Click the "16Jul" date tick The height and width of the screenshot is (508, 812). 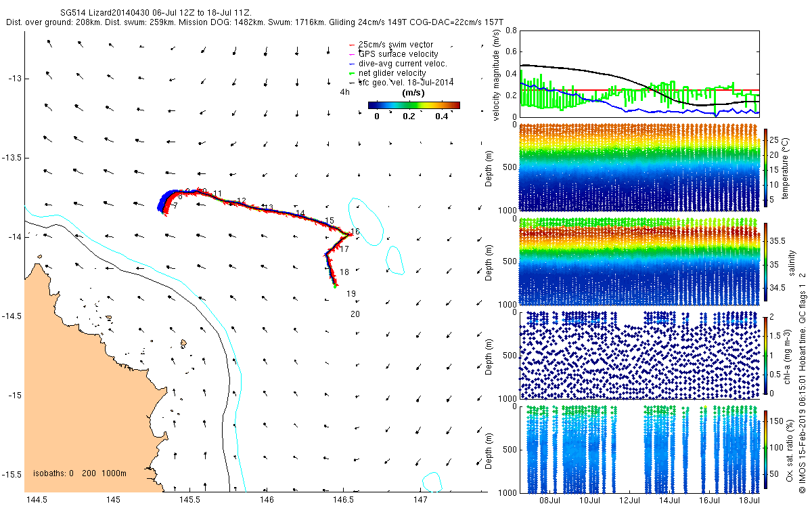709,500
